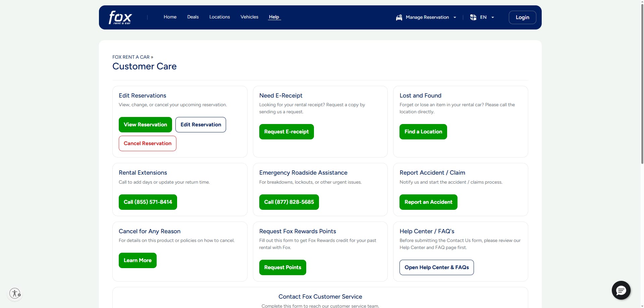Screen dimensions: 644x308
Task: Open the accessibility options icon
Action: (x=15, y=294)
